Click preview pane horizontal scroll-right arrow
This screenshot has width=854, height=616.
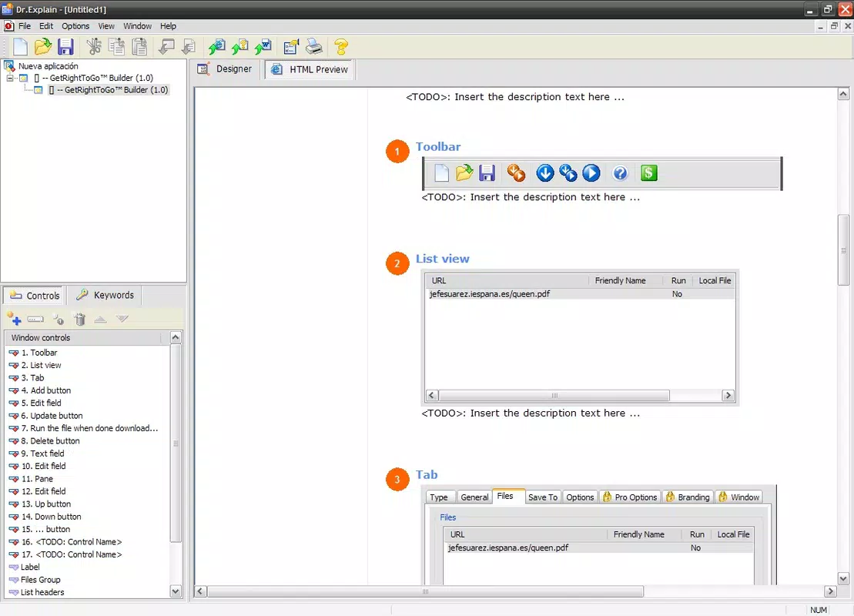[831, 591]
